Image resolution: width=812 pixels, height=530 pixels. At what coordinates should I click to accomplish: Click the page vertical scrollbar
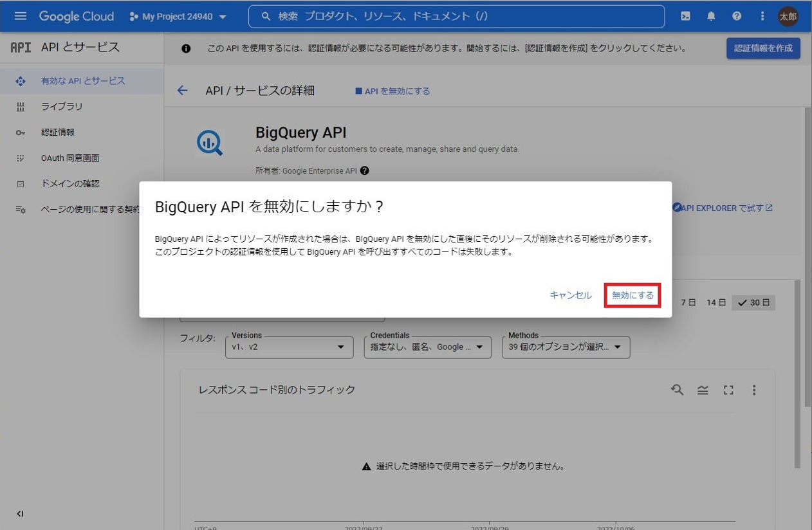807,257
